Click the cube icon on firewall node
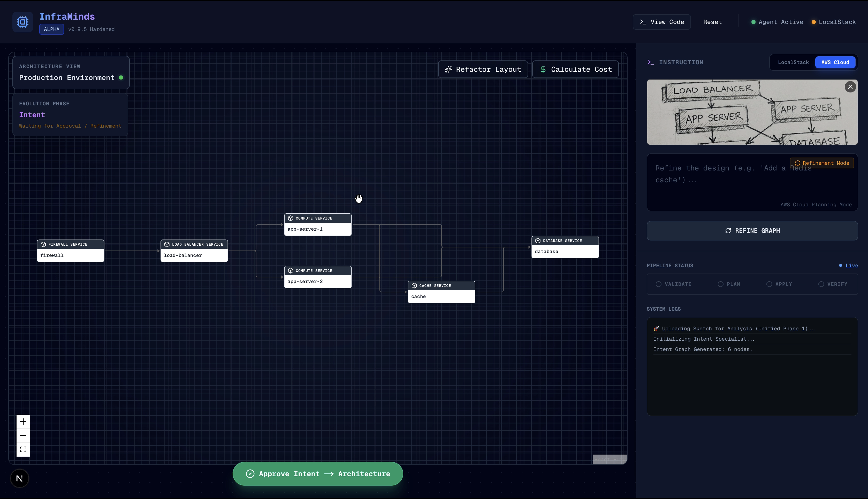Screen dimensions: 868x499 tap(43, 244)
